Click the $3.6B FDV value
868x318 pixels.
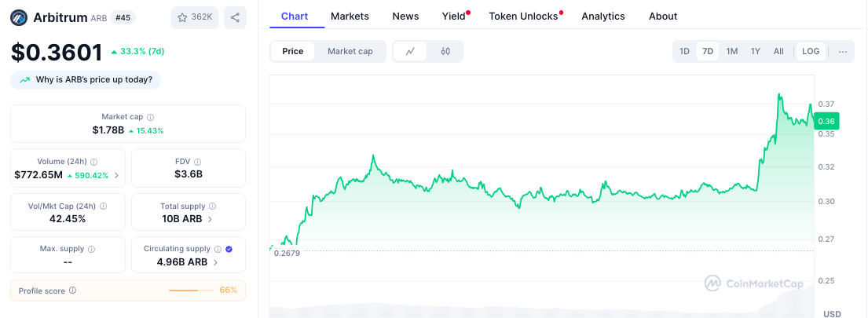[189, 175]
